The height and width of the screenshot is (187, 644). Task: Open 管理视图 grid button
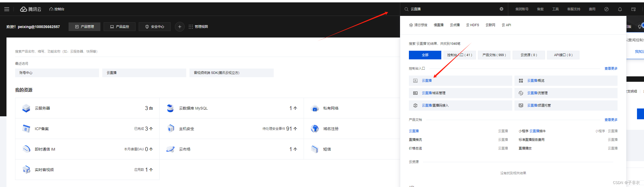[198, 27]
